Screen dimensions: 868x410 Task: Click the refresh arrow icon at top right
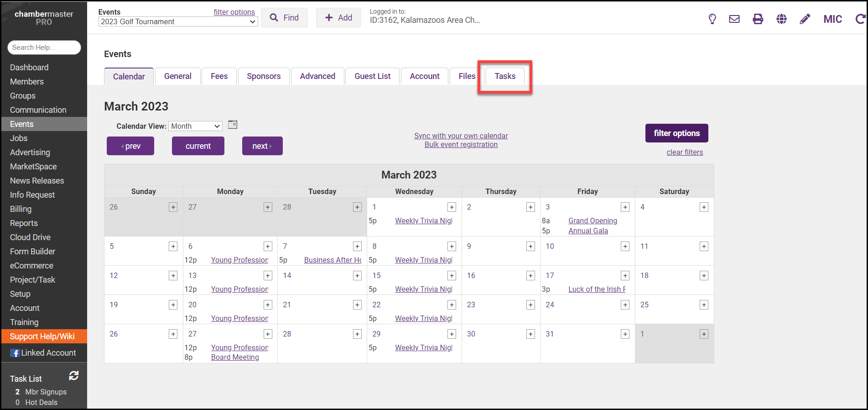pyautogui.click(x=860, y=19)
